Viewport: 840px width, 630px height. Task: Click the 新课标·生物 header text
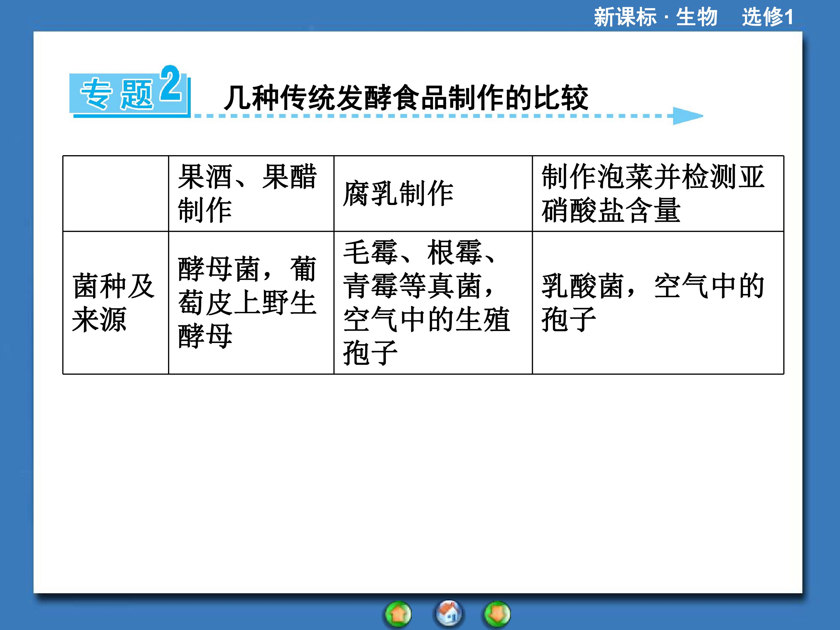click(x=655, y=17)
